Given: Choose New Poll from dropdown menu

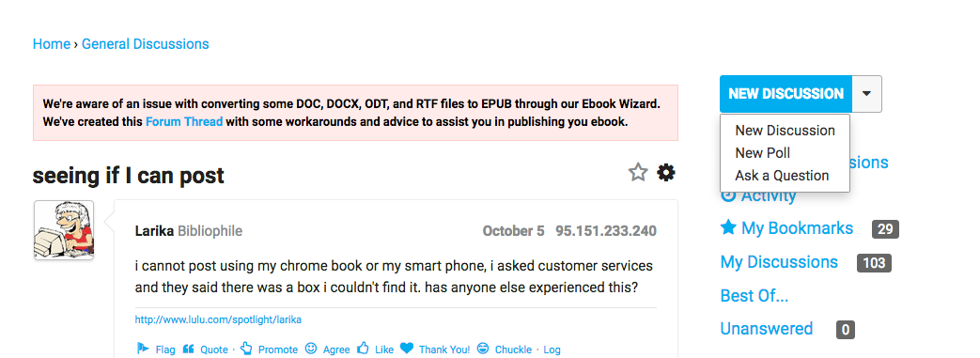Looking at the screenshot, I should pyautogui.click(x=763, y=153).
